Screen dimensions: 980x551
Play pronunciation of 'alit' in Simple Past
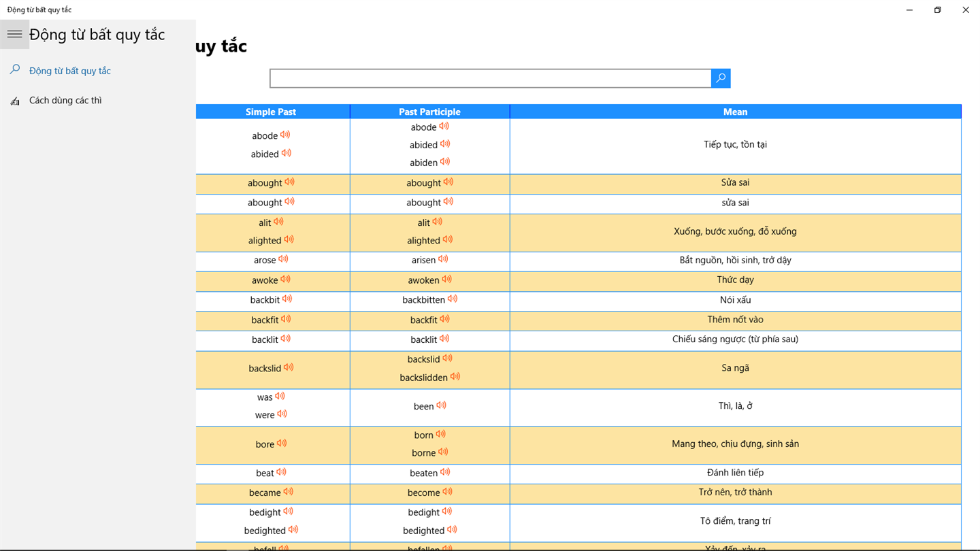coord(278,222)
